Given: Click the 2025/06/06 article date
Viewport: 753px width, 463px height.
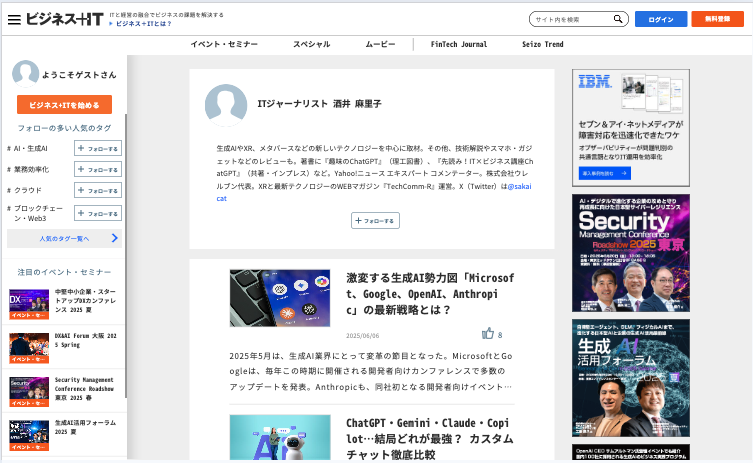Looking at the screenshot, I should tap(363, 335).
